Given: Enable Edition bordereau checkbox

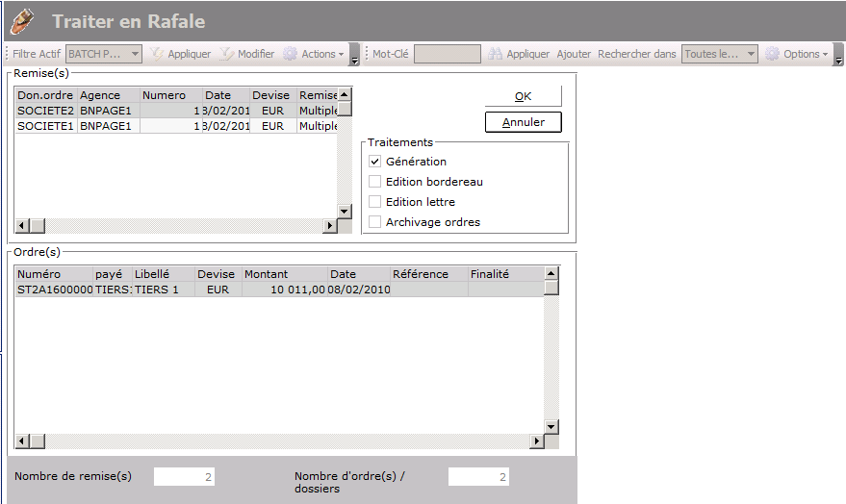Looking at the screenshot, I should (375, 182).
